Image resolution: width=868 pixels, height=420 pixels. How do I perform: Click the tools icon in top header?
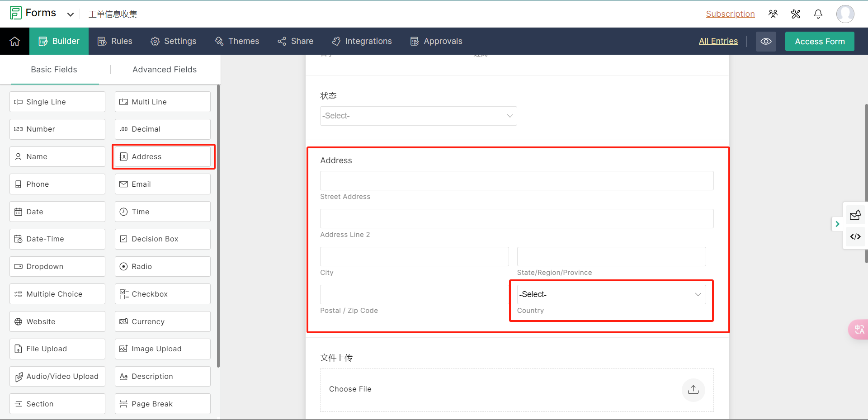pyautogui.click(x=795, y=14)
